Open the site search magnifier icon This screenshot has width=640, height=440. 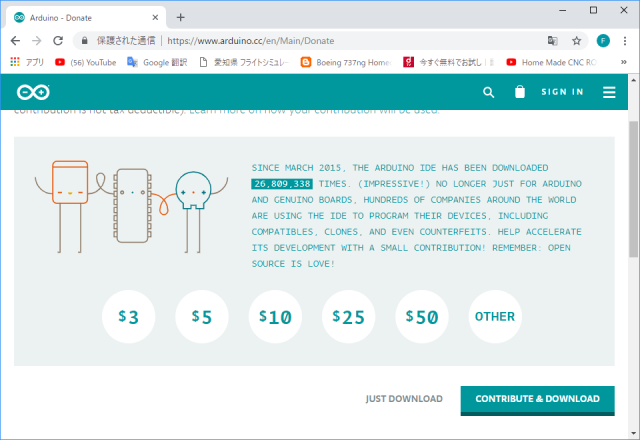489,92
